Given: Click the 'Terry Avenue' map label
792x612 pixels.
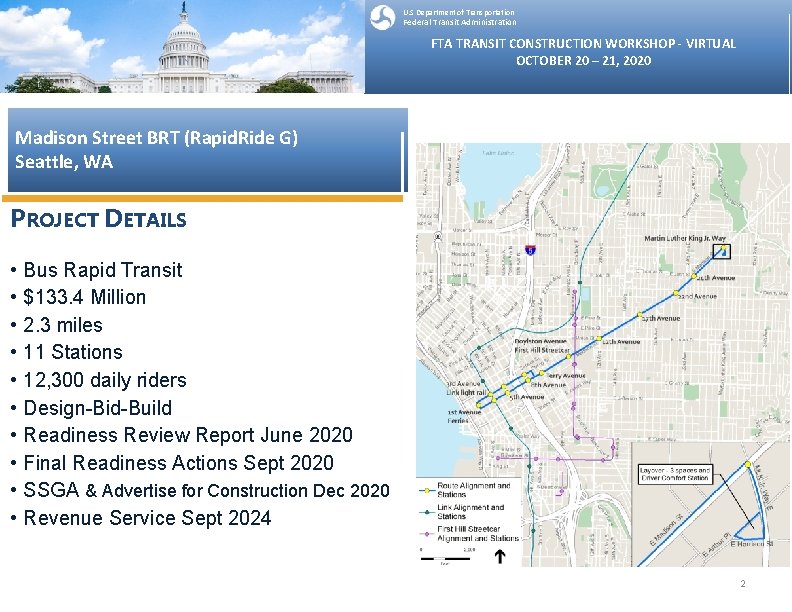Looking at the screenshot, I should point(566,376).
